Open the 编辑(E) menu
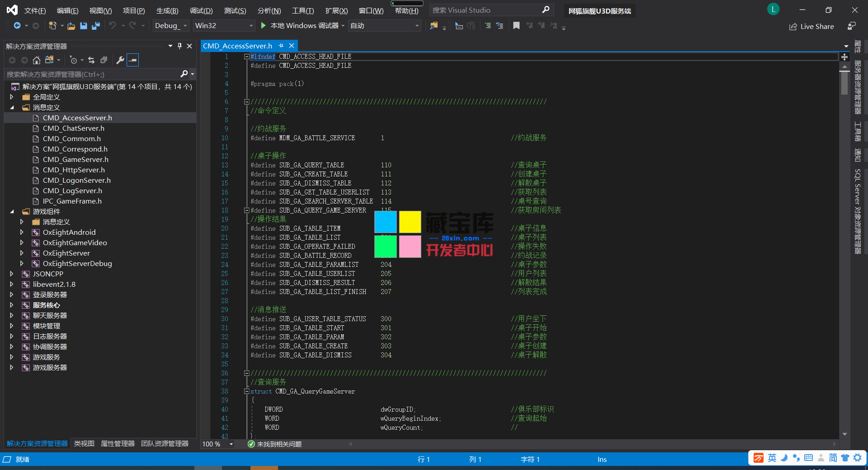 click(67, 10)
